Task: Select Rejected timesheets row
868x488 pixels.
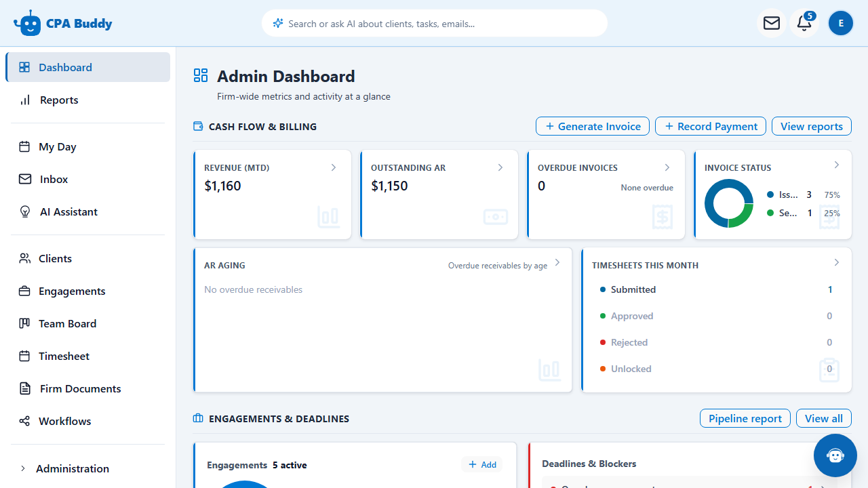Action: pyautogui.click(x=716, y=342)
